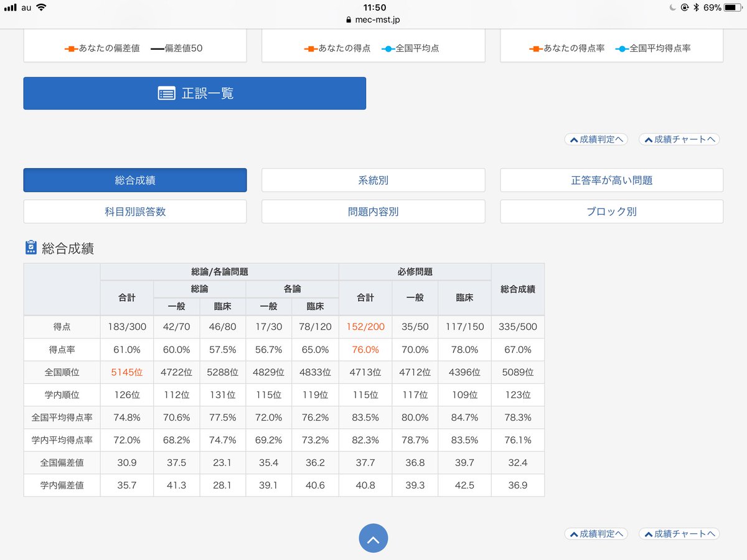Viewport: 747px width, 560px height.
Task: Tap the list icon on 正誤一覧 button
Action: coord(166,93)
